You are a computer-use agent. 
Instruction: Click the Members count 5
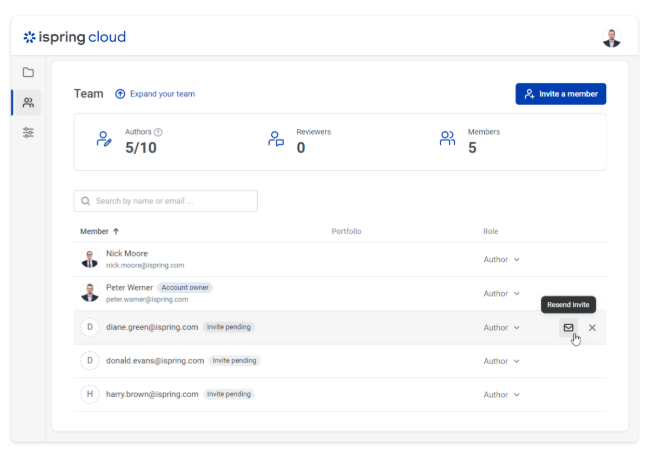tap(472, 148)
